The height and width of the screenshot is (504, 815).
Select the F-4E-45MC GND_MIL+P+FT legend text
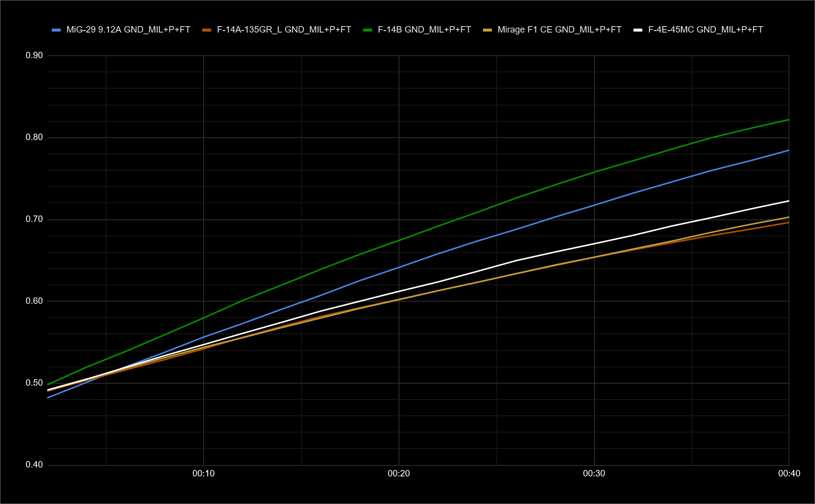(x=705, y=30)
